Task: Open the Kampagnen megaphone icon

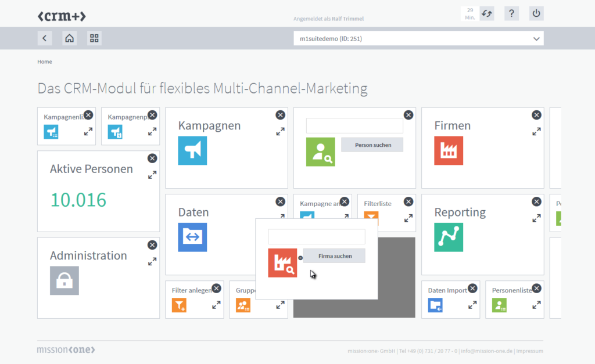Action: point(192,150)
